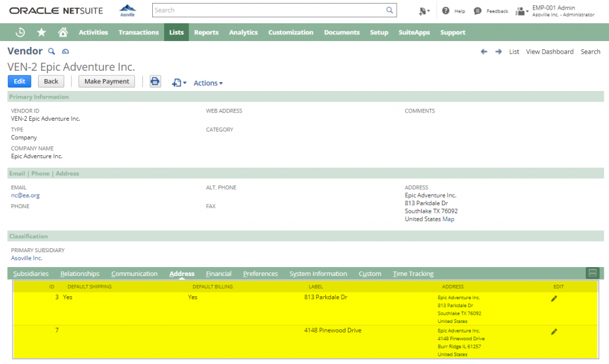Viewport: 609px width, 364px height.
Task: Switch to the System Information tab
Action: (x=318, y=274)
